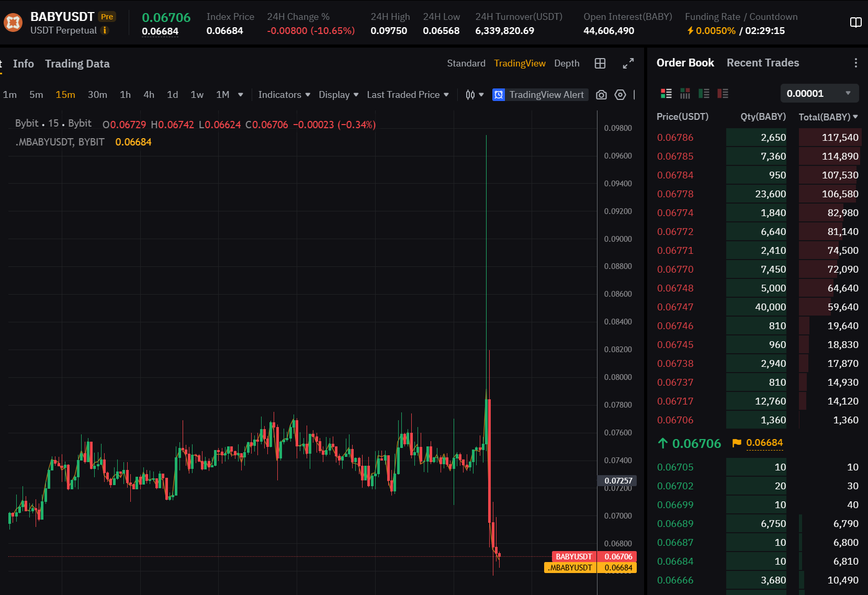The width and height of the screenshot is (868, 595).
Task: Click the info icon beside USDT Perpetual
Action: [105, 30]
